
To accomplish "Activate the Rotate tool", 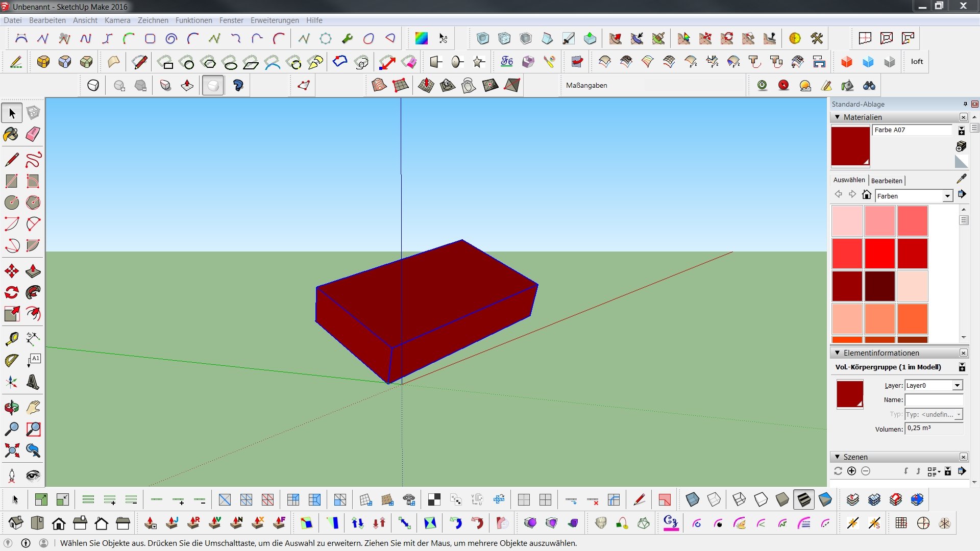I will click(11, 292).
